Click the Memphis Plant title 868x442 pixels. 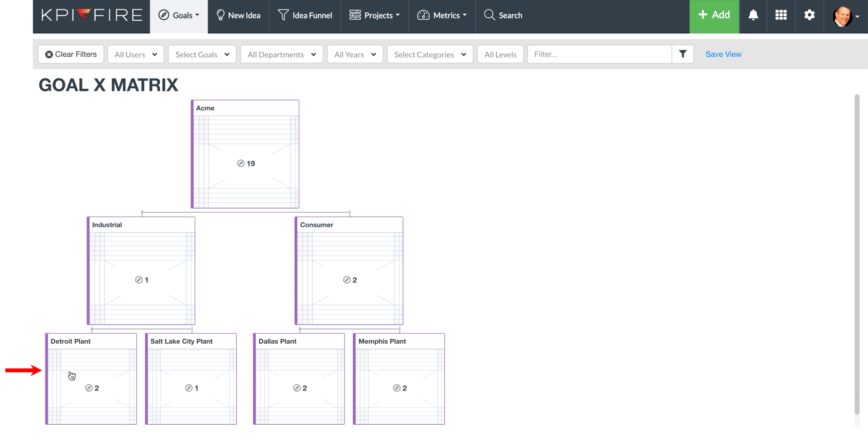coord(382,341)
